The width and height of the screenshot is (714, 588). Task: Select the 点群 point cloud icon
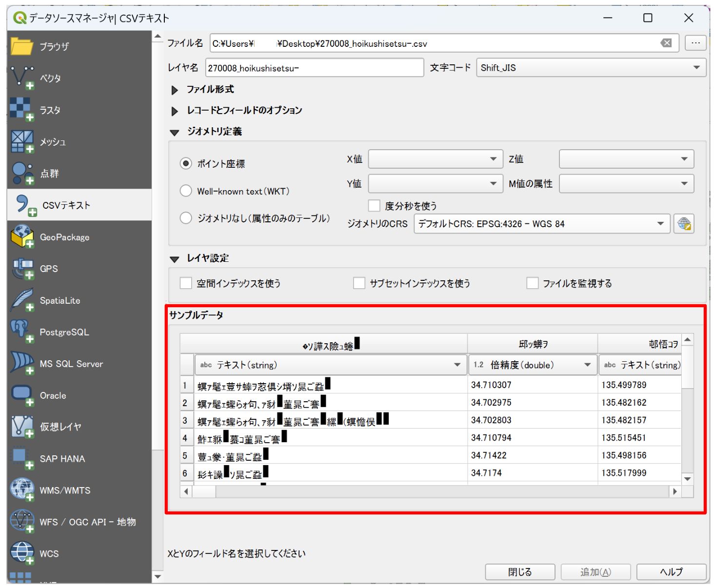click(22, 174)
